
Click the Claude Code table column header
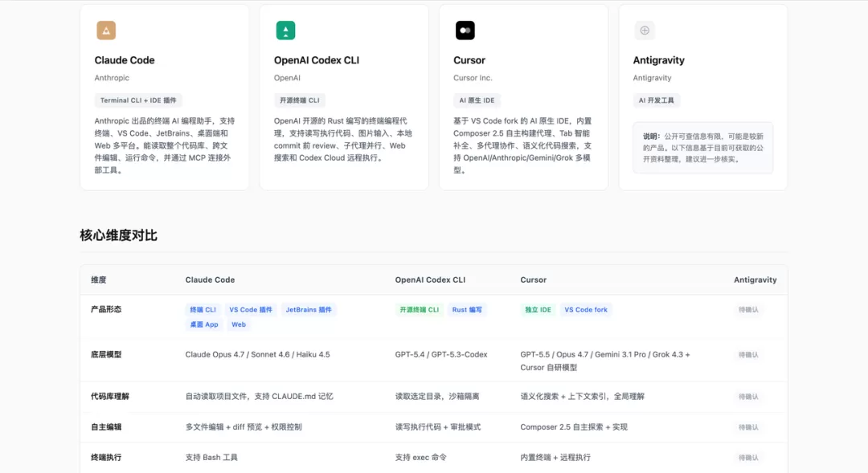(x=210, y=280)
